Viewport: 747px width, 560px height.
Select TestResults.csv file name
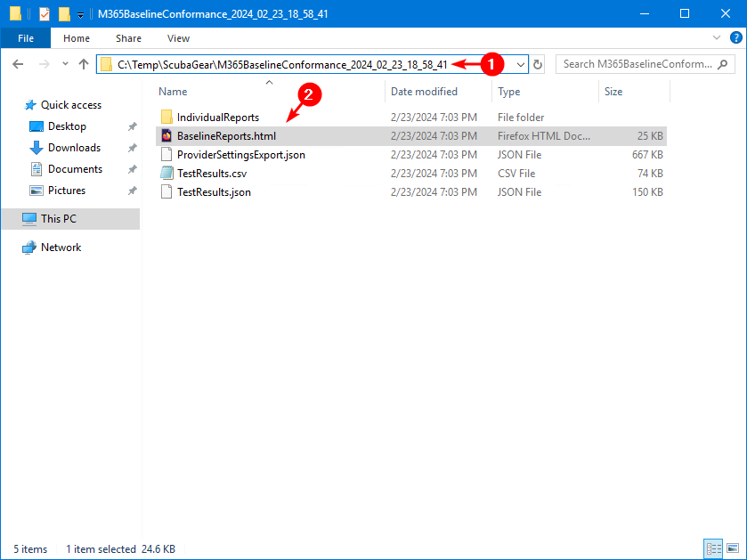pyautogui.click(x=212, y=174)
